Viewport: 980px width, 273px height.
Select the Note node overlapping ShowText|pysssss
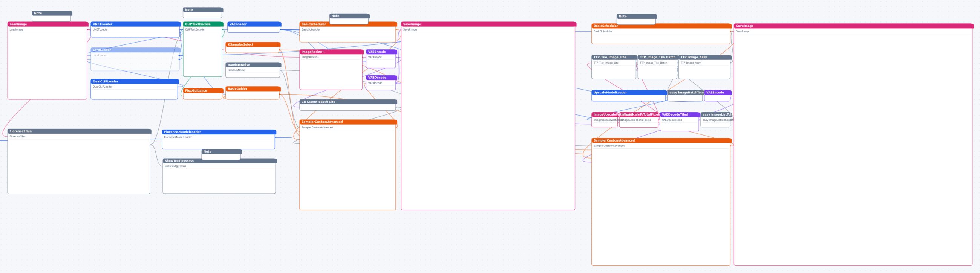click(222, 154)
